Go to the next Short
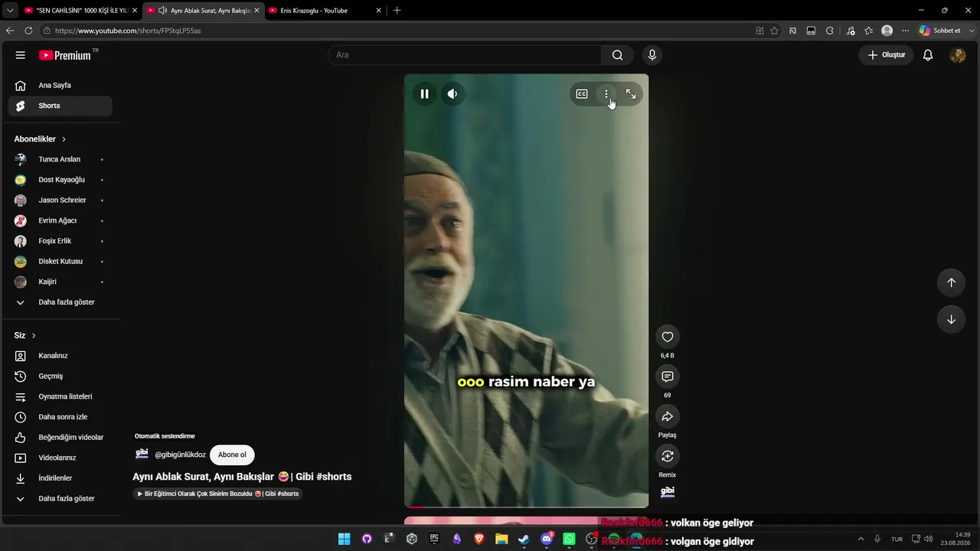980x551 pixels. point(951,319)
